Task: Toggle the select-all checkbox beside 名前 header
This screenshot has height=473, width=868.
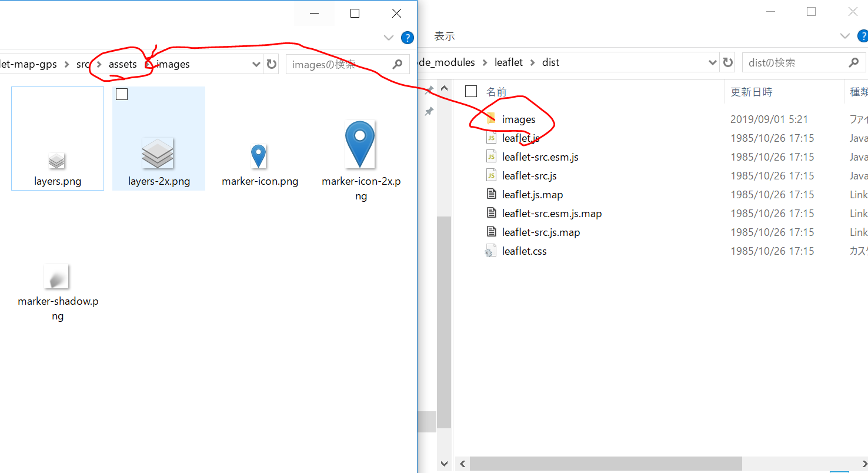Action: point(470,91)
